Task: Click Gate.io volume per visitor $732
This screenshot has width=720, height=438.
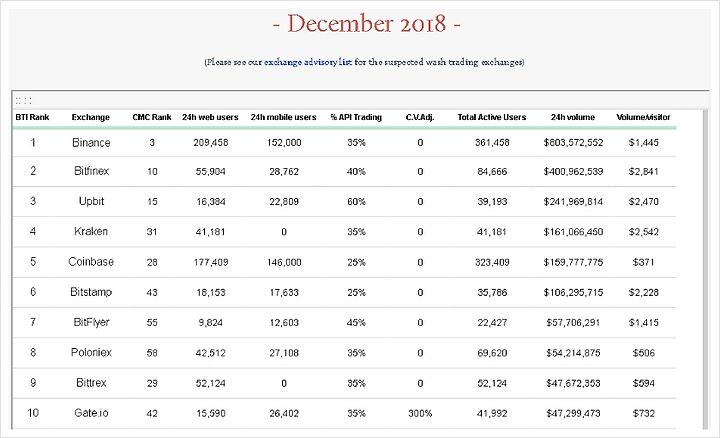Action: click(643, 414)
